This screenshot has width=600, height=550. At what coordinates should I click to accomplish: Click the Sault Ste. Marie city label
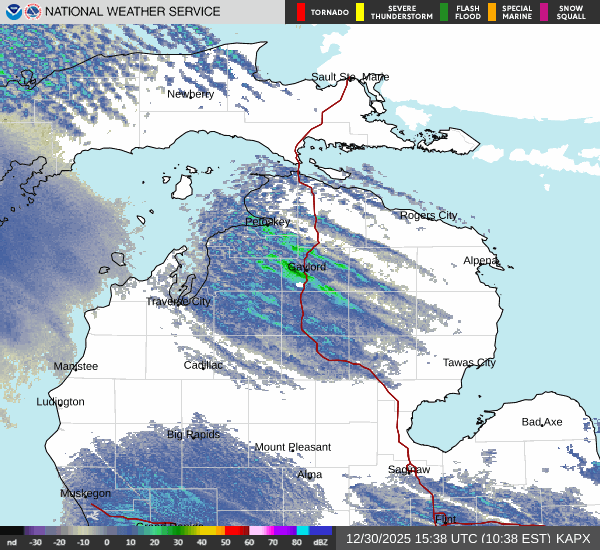pos(350,77)
